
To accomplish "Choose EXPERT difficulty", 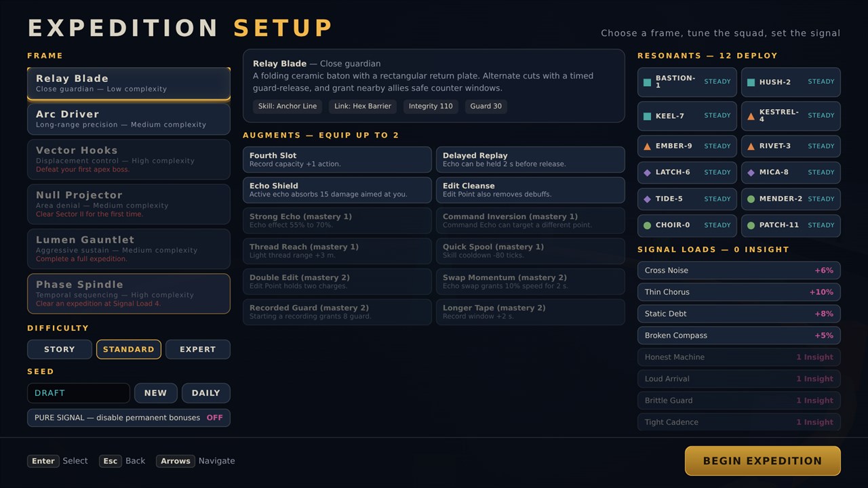I will 197,349.
